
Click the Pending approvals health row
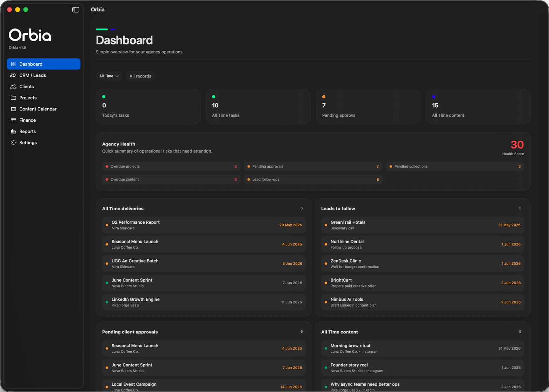click(313, 166)
